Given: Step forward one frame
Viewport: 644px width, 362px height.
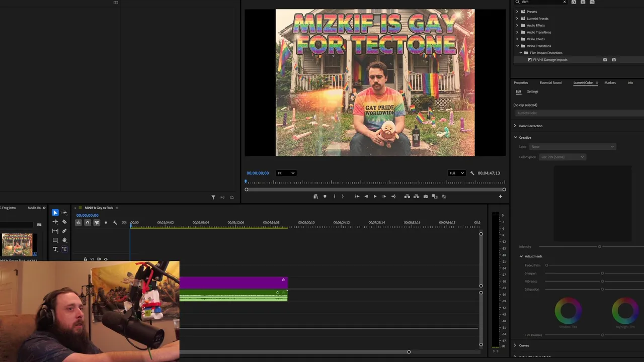Looking at the screenshot, I should [384, 197].
